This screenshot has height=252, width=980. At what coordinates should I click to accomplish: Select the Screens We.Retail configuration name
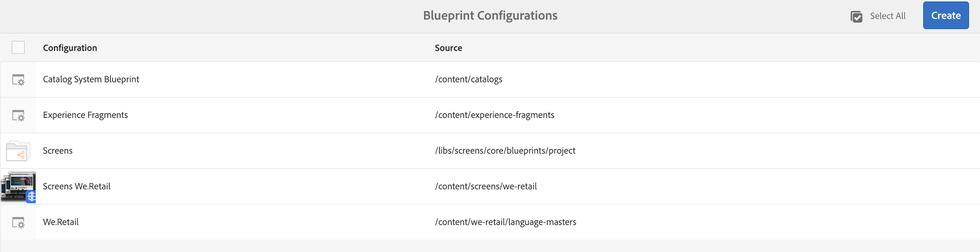77,186
